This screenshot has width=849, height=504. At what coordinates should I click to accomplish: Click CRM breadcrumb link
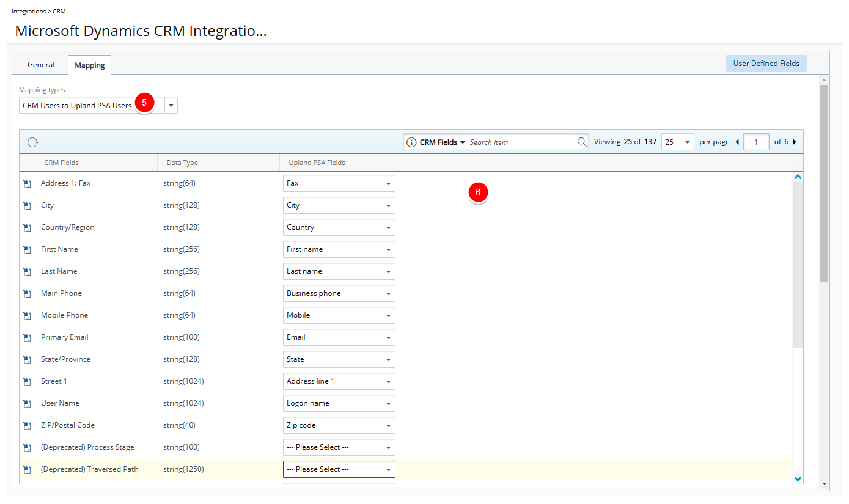(x=59, y=12)
